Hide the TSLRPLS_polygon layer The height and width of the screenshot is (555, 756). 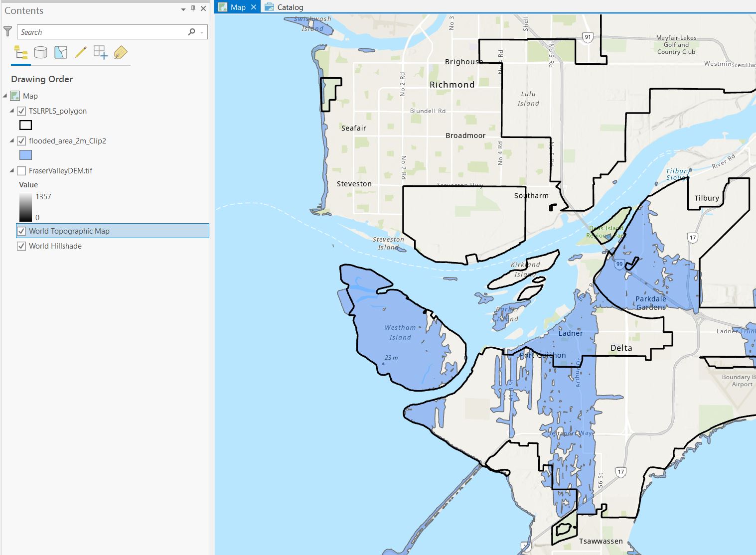[21, 111]
